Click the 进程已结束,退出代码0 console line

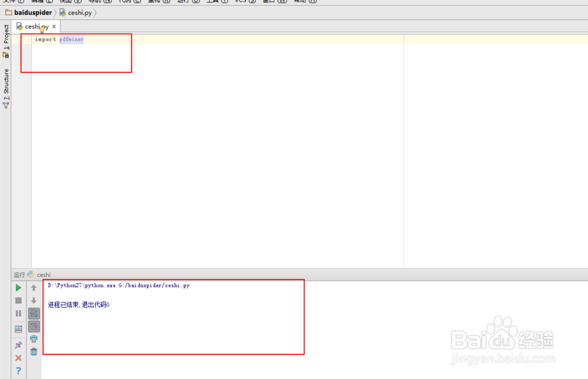click(79, 305)
